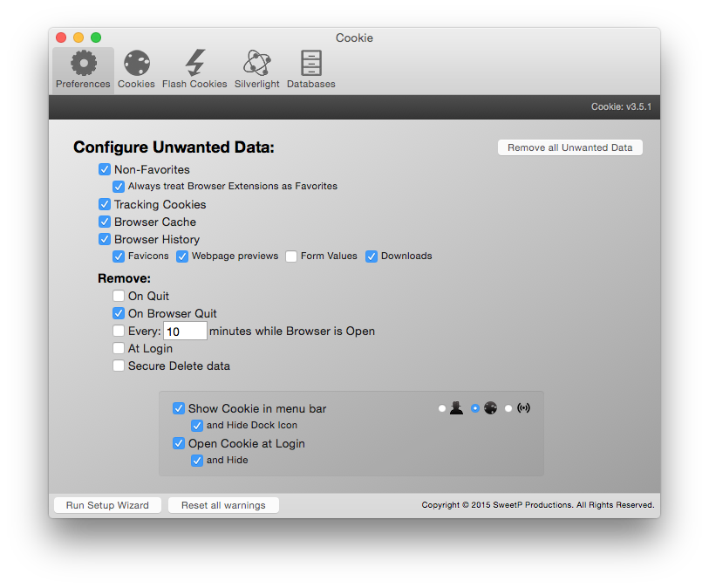This screenshot has width=709, height=588.
Task: Switch to the Preferences tab label
Action: [83, 84]
